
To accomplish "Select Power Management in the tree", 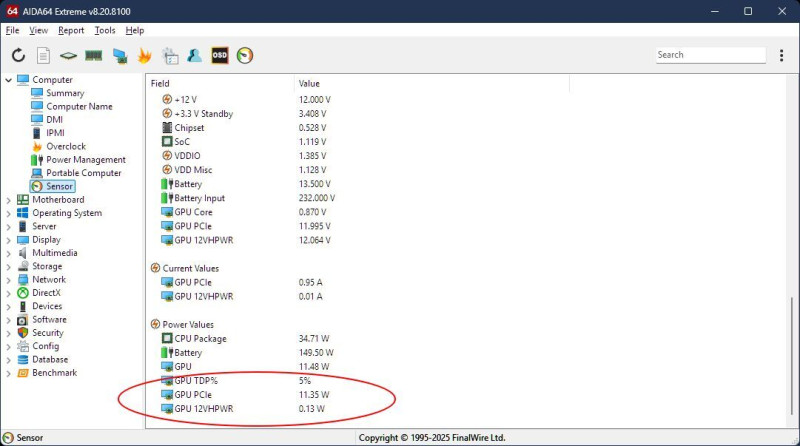I will pyautogui.click(x=86, y=159).
